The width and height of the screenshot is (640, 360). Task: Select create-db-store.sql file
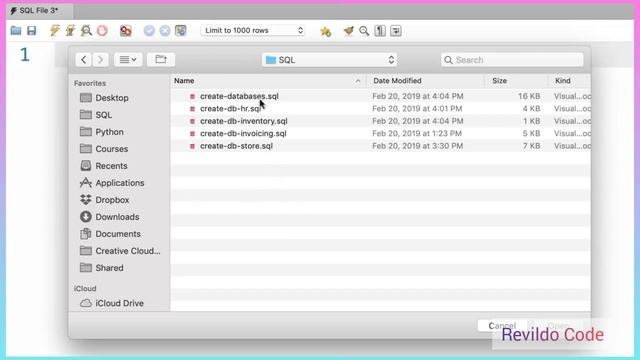[236, 146]
